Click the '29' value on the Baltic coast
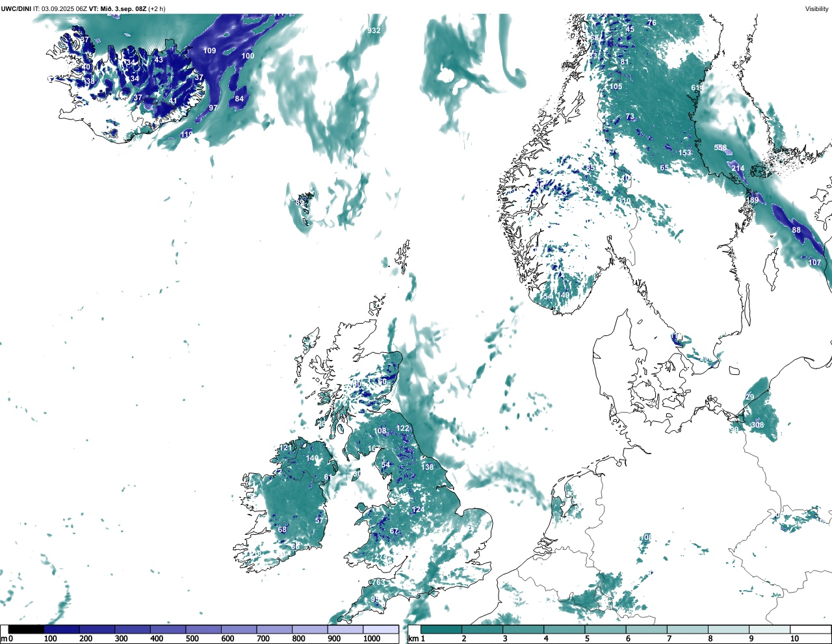Screen dimensions: 832x644 point(750,397)
